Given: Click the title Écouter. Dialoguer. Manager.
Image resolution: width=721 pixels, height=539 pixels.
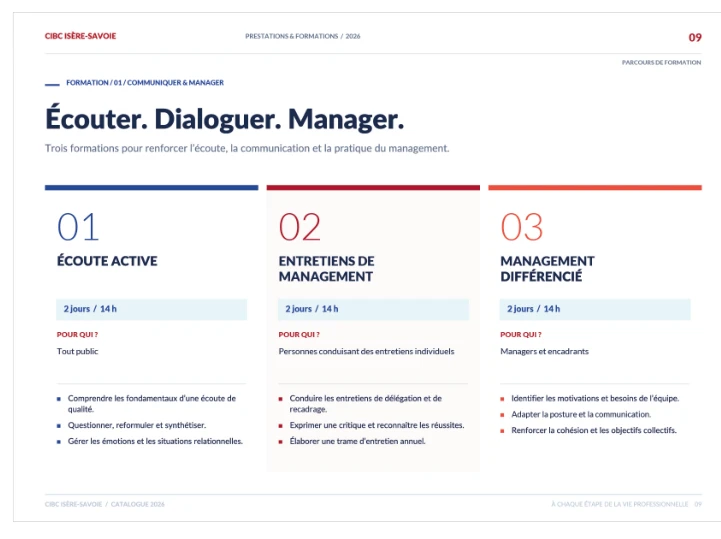Looking at the screenshot, I should [x=224, y=119].
